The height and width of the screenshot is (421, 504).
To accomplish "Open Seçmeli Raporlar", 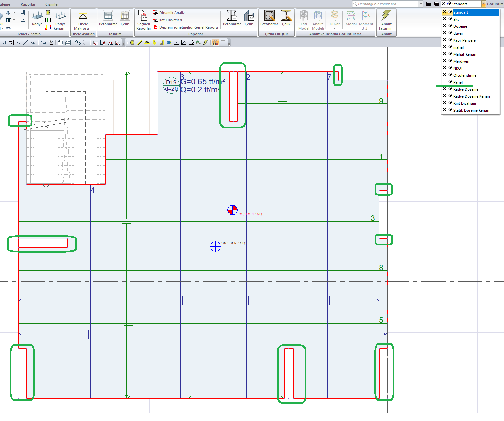I will coord(144,20).
